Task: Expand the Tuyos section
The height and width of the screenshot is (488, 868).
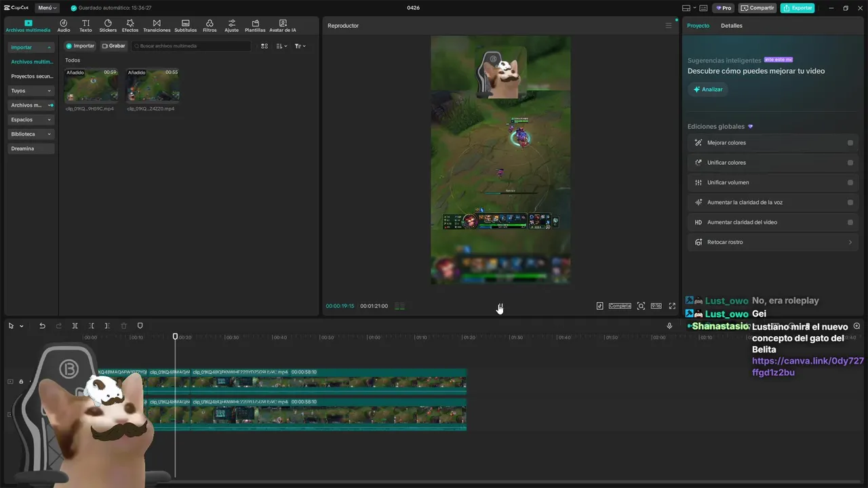Action: [x=31, y=91]
